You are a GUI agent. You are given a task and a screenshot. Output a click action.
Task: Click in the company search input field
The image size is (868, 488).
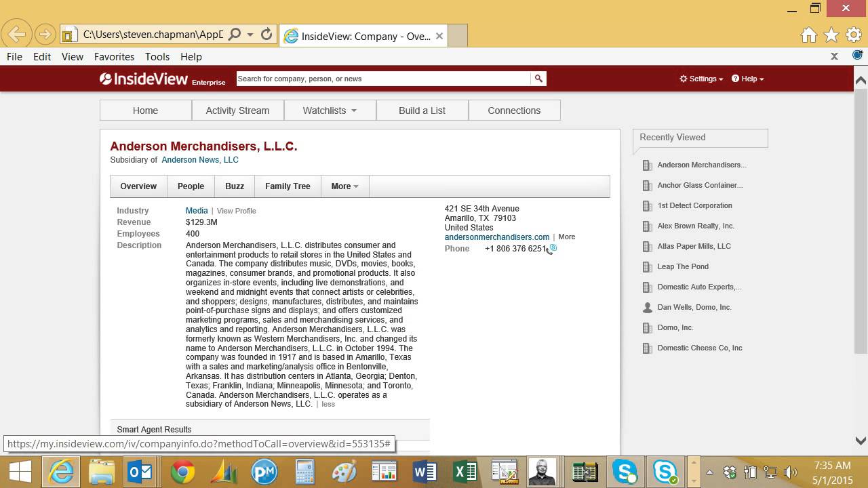(x=383, y=79)
